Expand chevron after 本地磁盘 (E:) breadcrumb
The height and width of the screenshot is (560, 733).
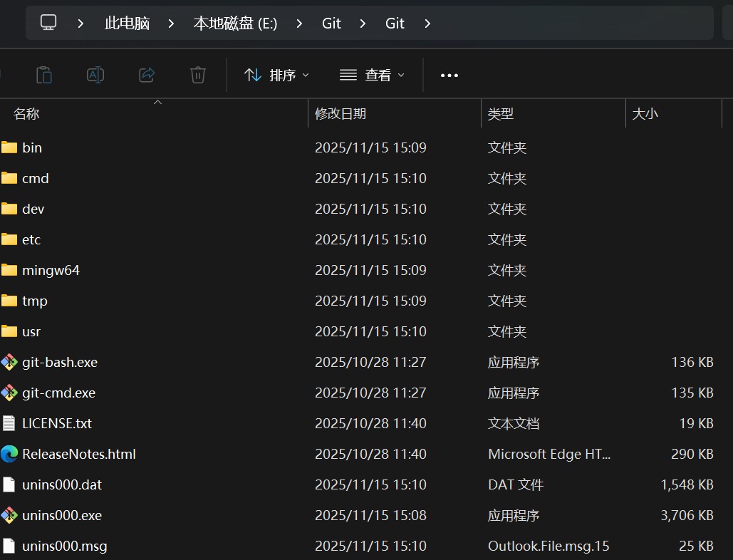tap(299, 23)
